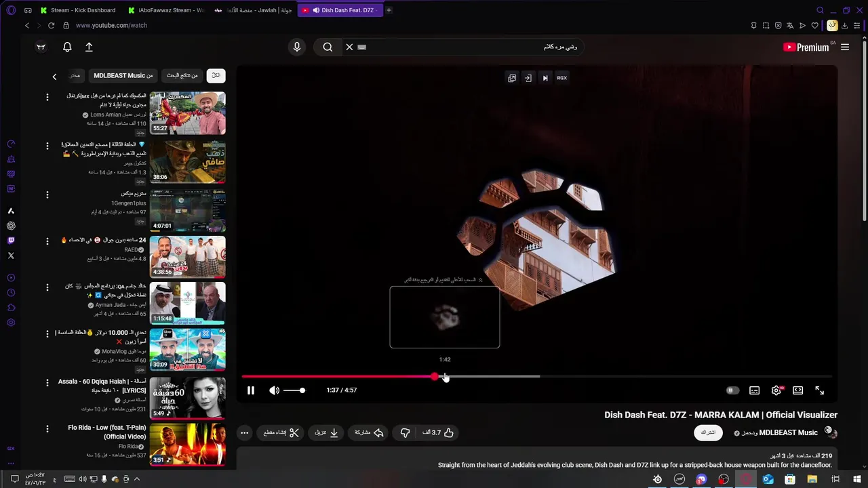Open Outlook from the taskbar
Viewport: 868px width, 488px height.
pyautogui.click(x=768, y=479)
